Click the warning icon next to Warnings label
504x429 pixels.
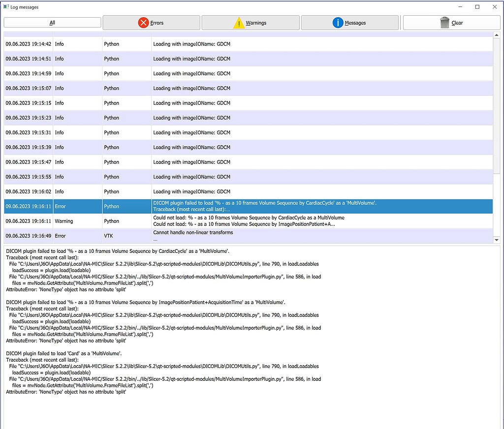239,22
